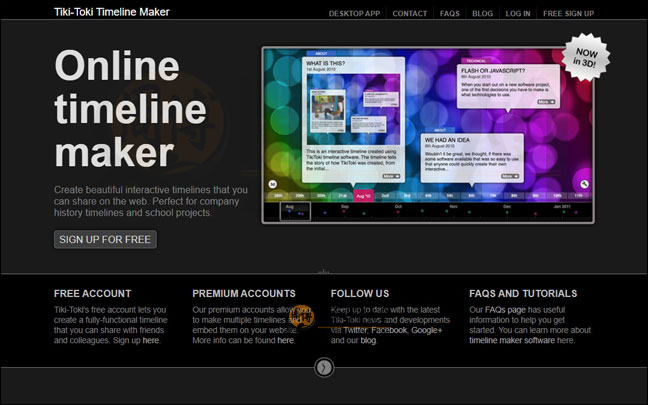This screenshot has width=648, height=405.
Task: Click the 'blog' link under Follow Us
Action: (368, 341)
